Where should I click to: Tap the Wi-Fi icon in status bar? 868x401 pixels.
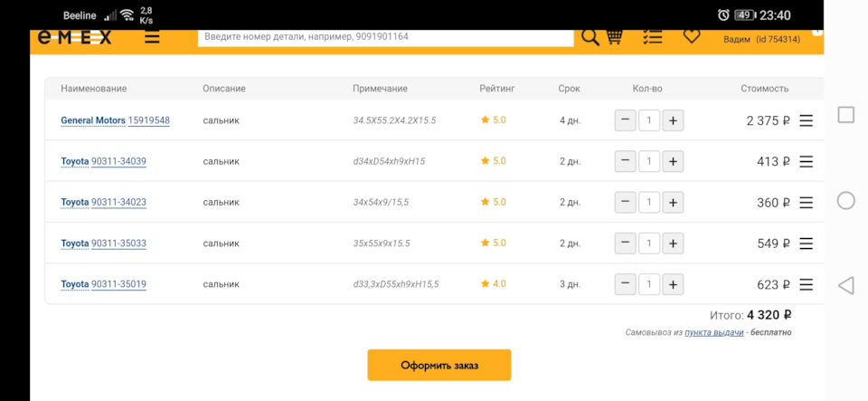coord(127,15)
